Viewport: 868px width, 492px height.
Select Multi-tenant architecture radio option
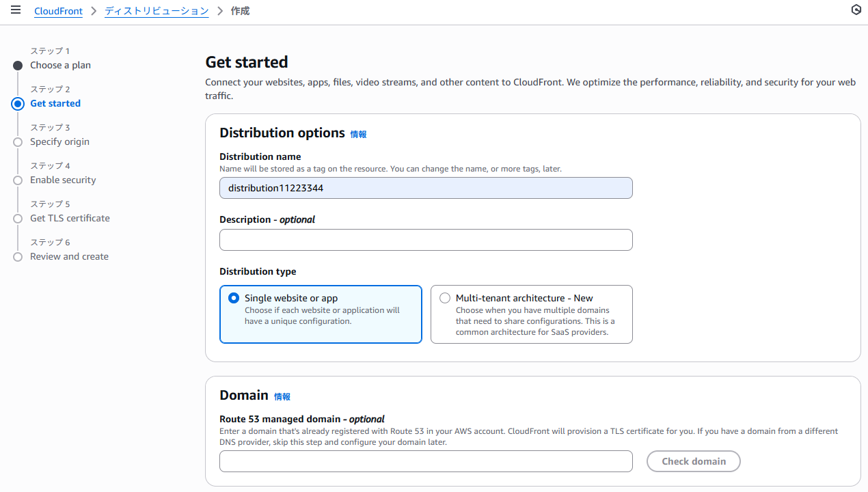pyautogui.click(x=445, y=298)
